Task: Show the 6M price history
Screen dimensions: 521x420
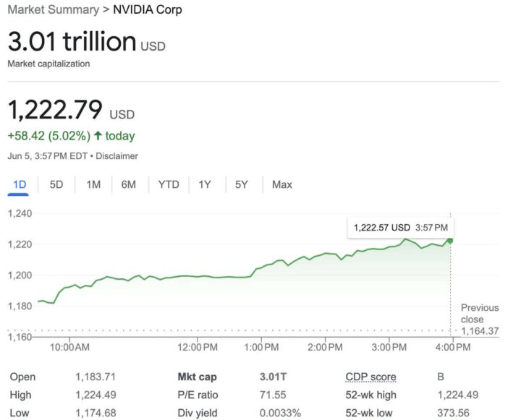Action: [129, 184]
